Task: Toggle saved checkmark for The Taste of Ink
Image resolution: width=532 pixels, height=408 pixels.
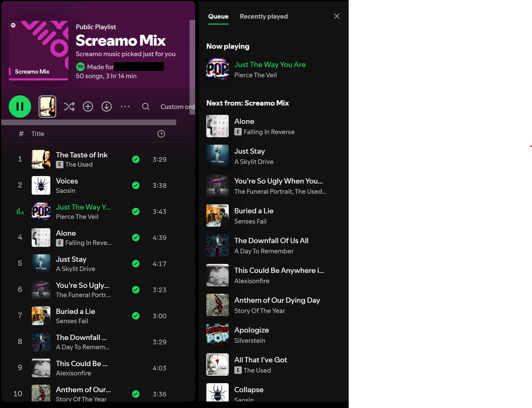Action: tap(136, 160)
